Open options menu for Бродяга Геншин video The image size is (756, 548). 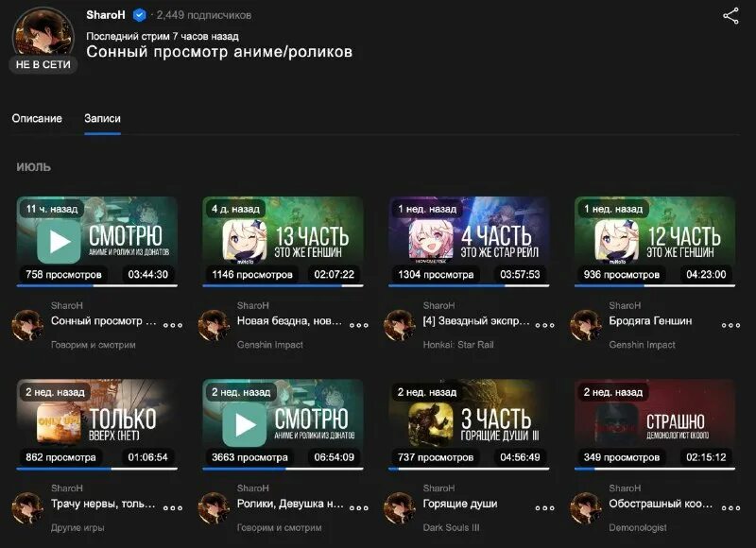point(730,325)
